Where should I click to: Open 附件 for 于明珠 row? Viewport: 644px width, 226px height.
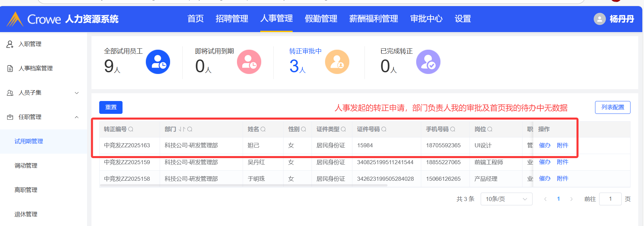[x=563, y=179]
